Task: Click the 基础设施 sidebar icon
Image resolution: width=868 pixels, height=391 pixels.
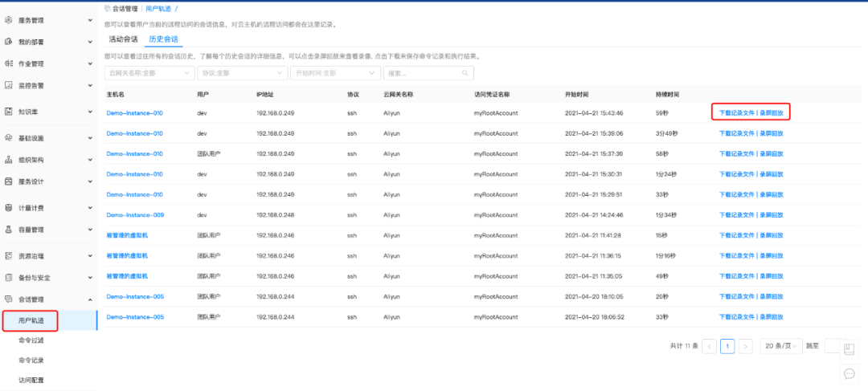Action: (8, 138)
